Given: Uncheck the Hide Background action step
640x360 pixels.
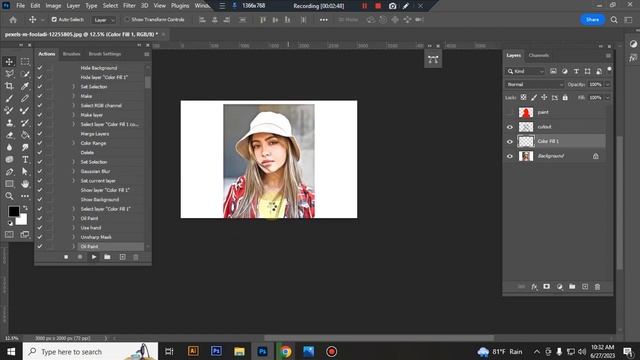Looking at the screenshot, I should pyautogui.click(x=40, y=68).
